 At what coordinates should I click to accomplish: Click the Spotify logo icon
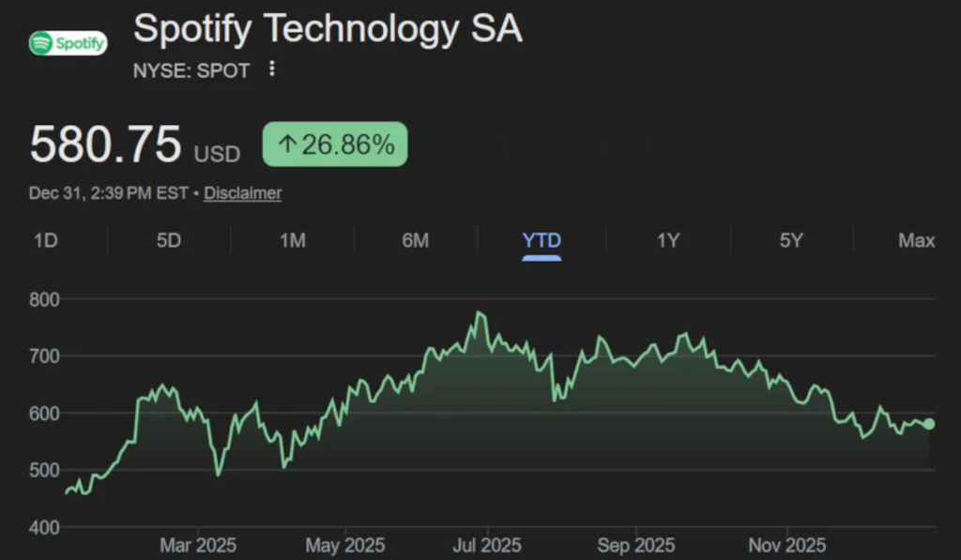click(68, 43)
